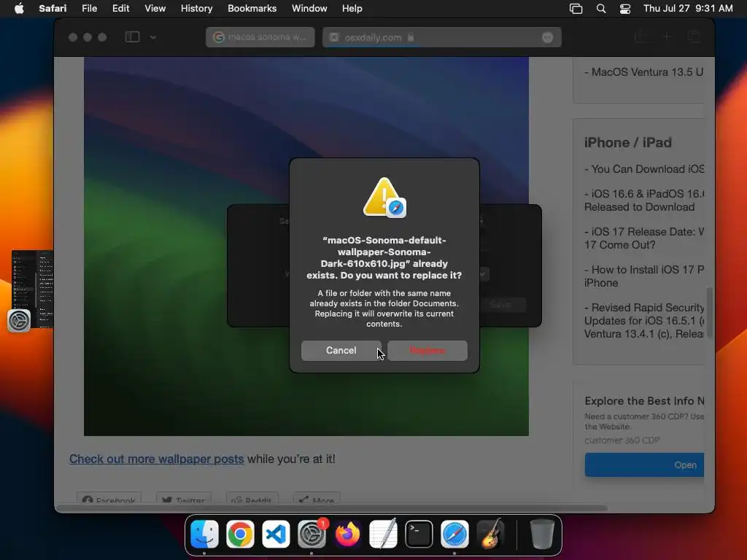Open Stage Manager icon in menu bar
The width and height of the screenshot is (747, 560).
point(576,9)
